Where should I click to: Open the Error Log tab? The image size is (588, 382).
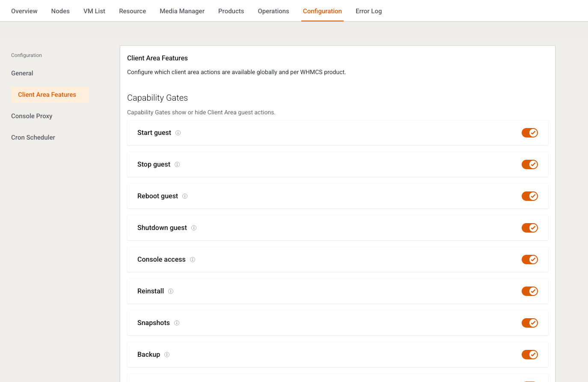[368, 11]
